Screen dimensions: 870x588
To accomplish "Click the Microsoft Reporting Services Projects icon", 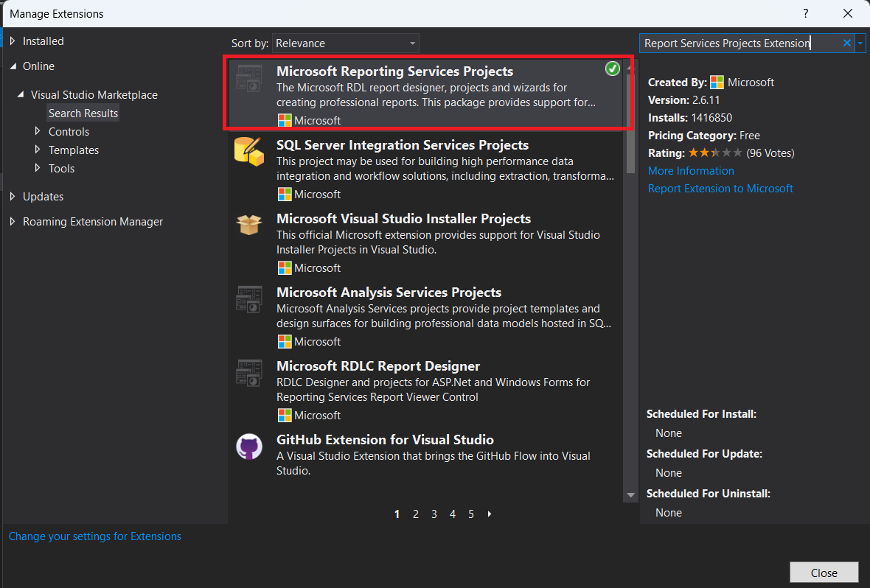I will 249,78.
